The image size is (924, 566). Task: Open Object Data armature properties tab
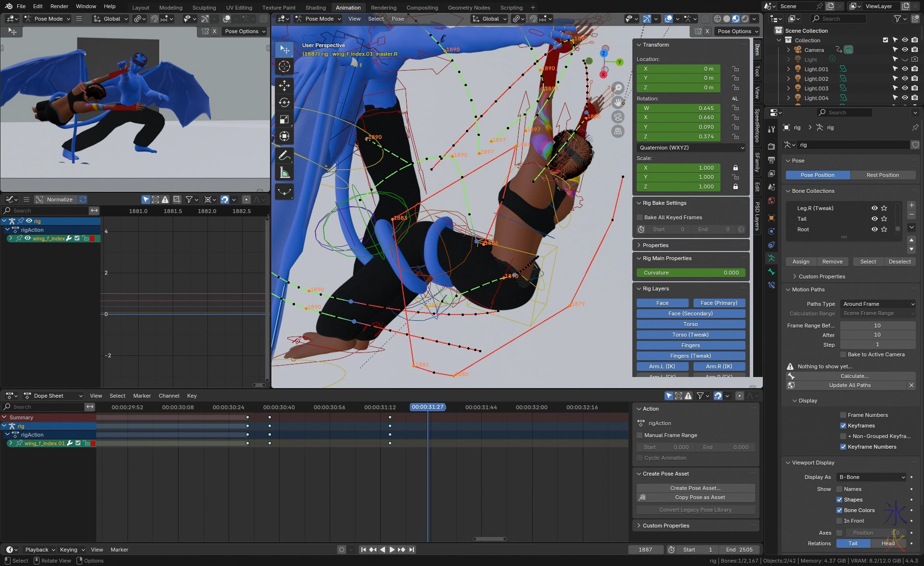point(771,258)
